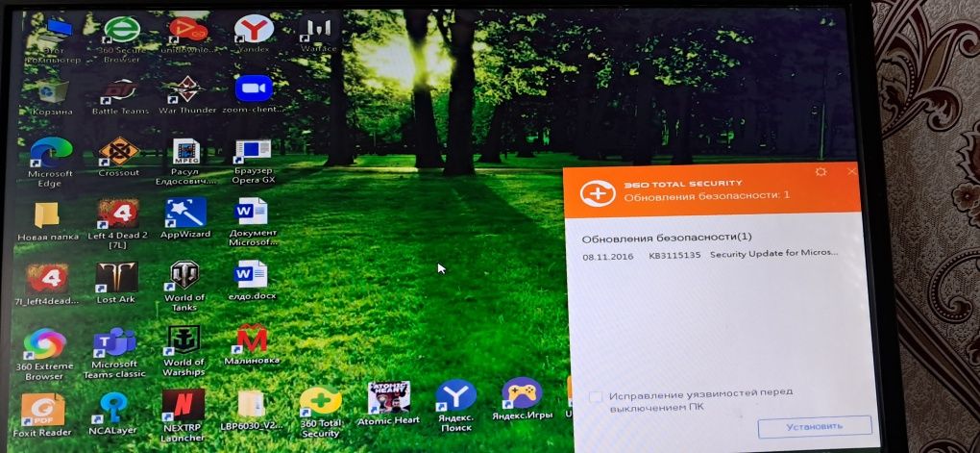Launch the Crossout game icon
The image size is (980, 453).
pyautogui.click(x=119, y=158)
